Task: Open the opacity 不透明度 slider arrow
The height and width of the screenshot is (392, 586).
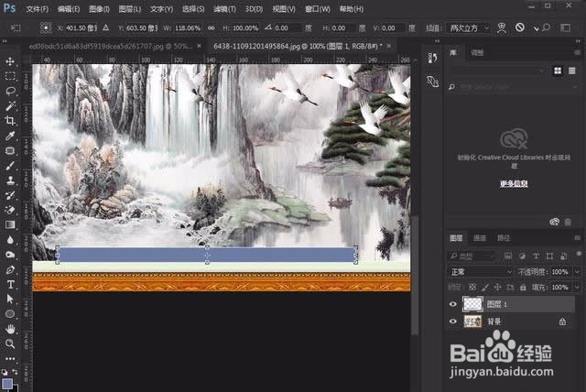Action: 577,272
